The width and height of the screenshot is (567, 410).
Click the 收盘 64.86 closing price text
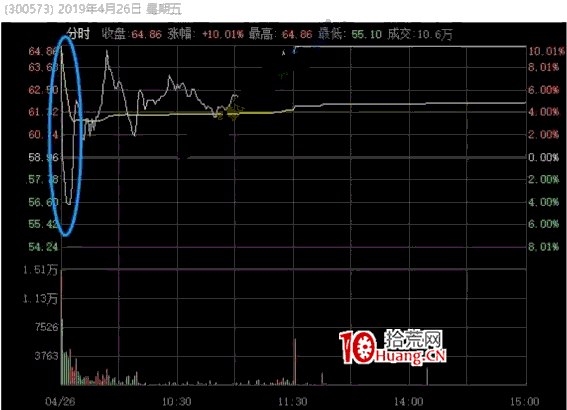pyautogui.click(x=132, y=34)
